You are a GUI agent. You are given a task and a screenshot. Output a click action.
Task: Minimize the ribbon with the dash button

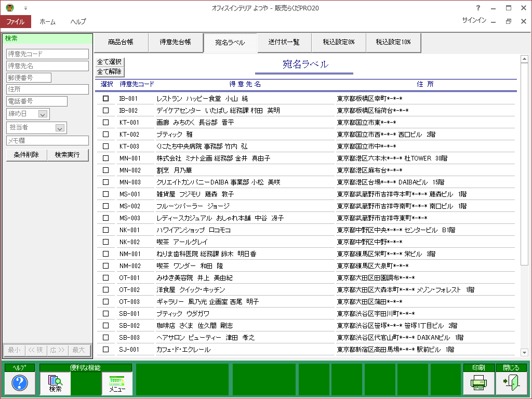[x=494, y=22]
